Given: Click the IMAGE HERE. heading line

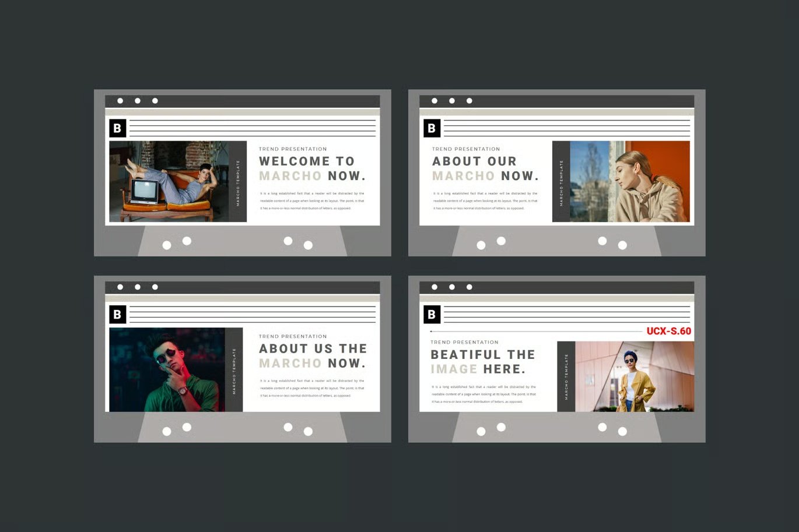Looking at the screenshot, I should (x=478, y=369).
